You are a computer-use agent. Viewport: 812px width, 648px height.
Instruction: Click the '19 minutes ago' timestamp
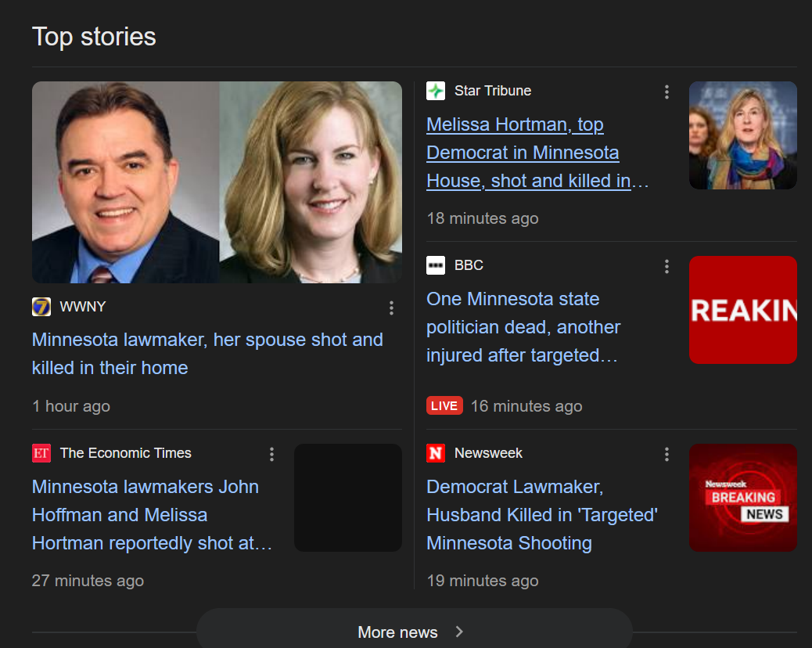[483, 581]
